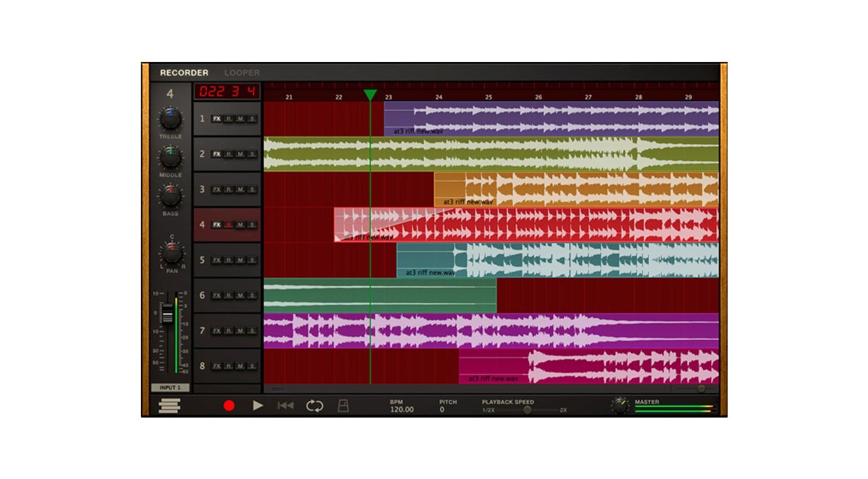The width and height of the screenshot is (868, 479).
Task: Select the purple clip on track 1
Action: point(551,119)
